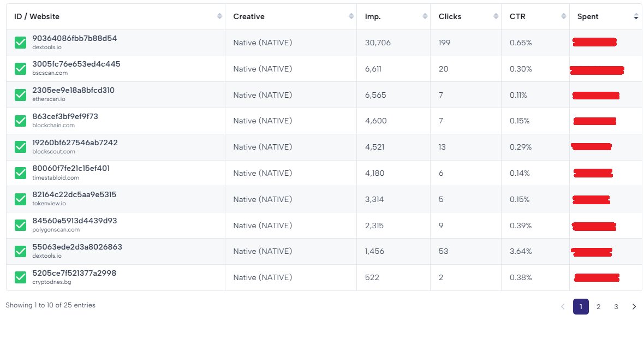Click the 0.65% CTR value
This screenshot has width=644, height=338.
[x=521, y=43]
